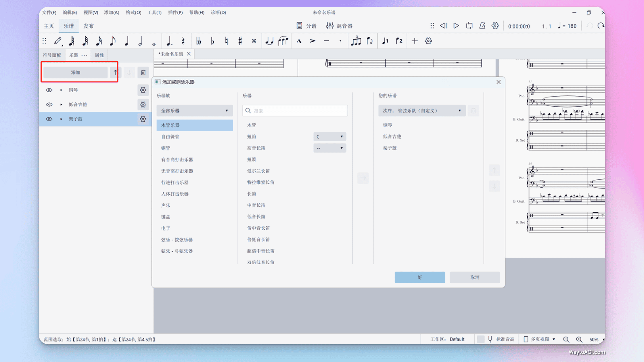
Task: Choose the whole note duration
Action: [154, 44]
